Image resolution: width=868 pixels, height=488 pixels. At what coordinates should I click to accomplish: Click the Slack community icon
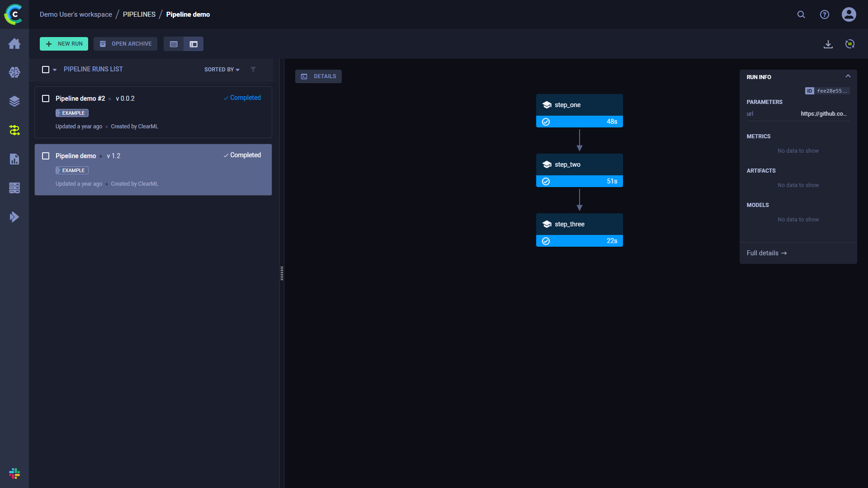14,473
